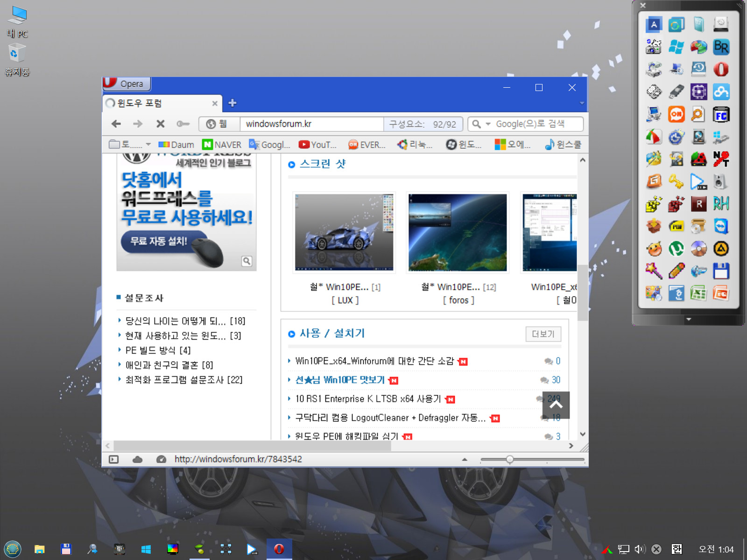This screenshot has width=747, height=560.
Task: Click the zoom slider handle in the status bar
Action: (510, 460)
